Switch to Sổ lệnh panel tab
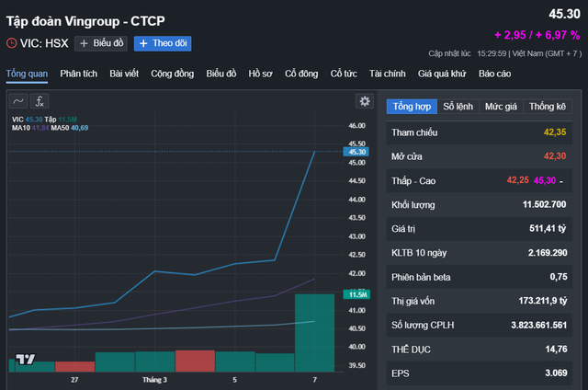Image resolution: width=588 pixels, height=390 pixels. point(458,107)
